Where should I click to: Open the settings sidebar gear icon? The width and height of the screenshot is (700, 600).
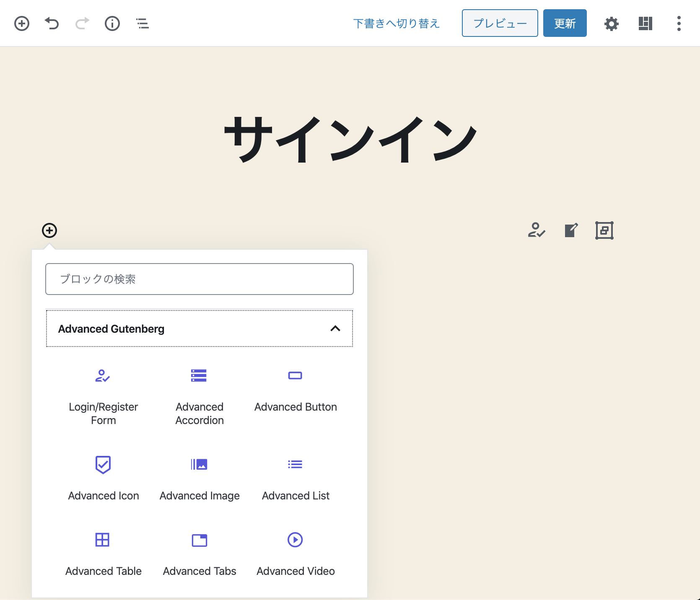click(611, 23)
